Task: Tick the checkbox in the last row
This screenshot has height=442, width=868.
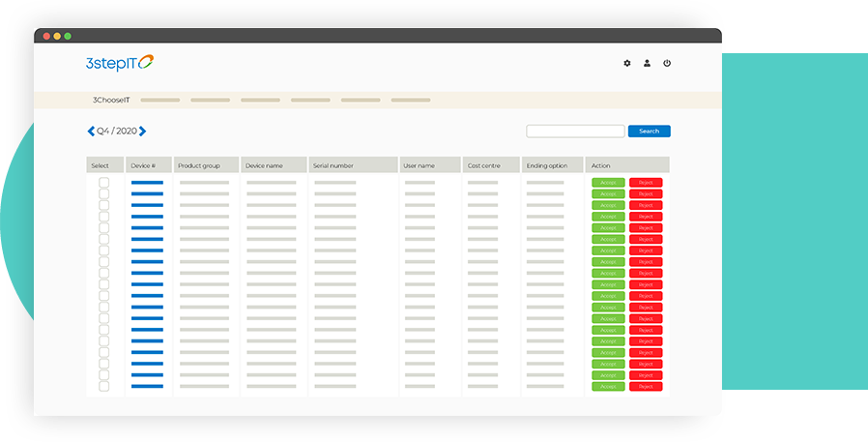Action: pos(104,387)
